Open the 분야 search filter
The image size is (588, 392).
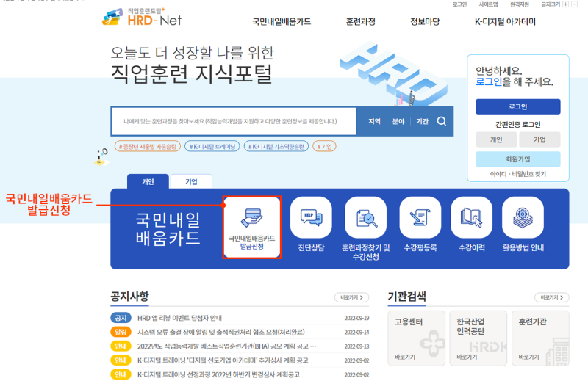(398, 121)
